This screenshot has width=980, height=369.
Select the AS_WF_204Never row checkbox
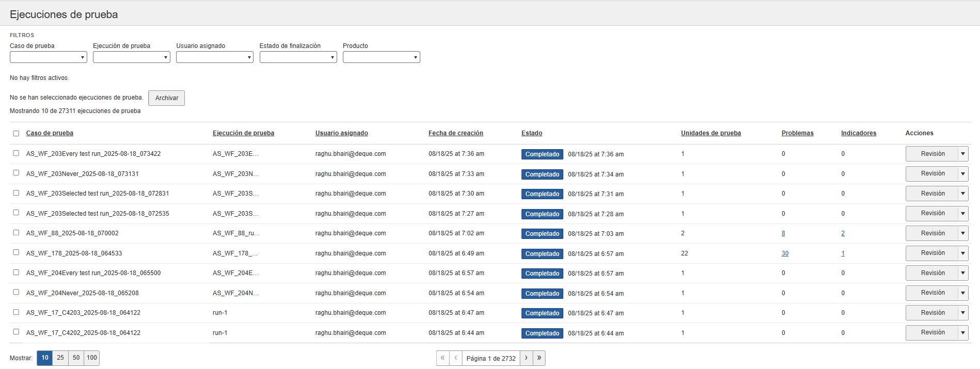(16, 292)
